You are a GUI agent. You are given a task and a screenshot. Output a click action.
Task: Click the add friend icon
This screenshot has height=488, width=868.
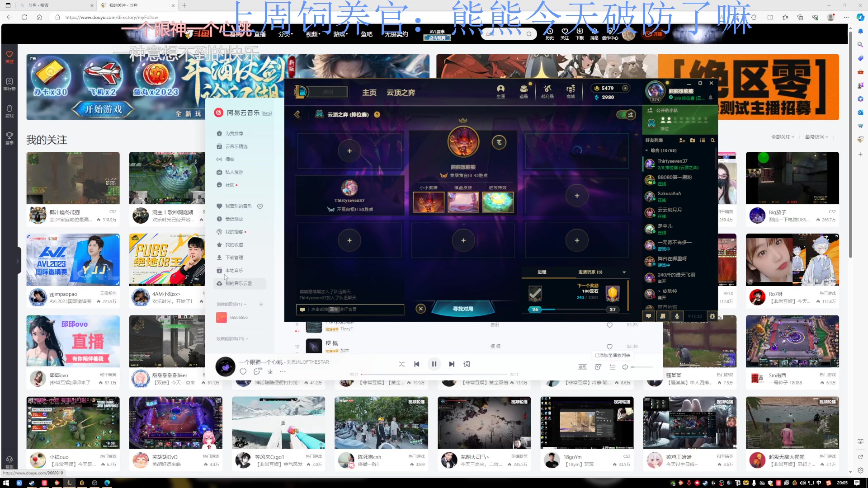coord(682,140)
